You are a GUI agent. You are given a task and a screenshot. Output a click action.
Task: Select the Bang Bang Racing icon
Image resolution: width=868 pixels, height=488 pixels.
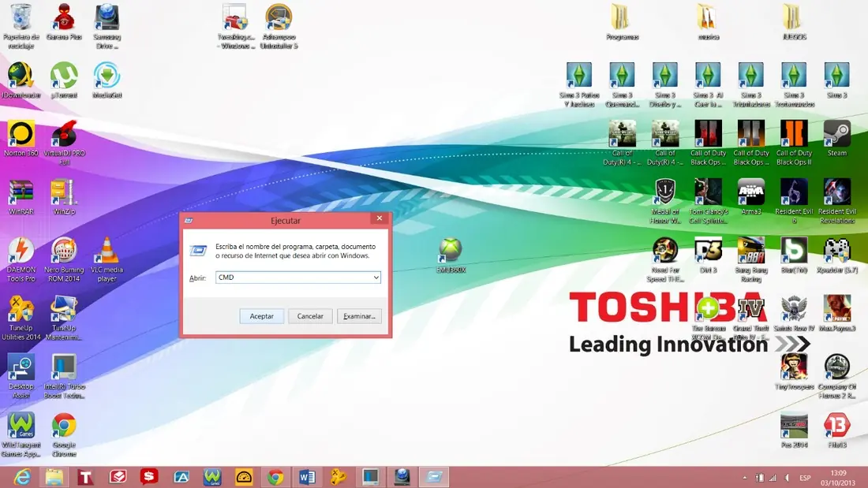[x=751, y=259]
